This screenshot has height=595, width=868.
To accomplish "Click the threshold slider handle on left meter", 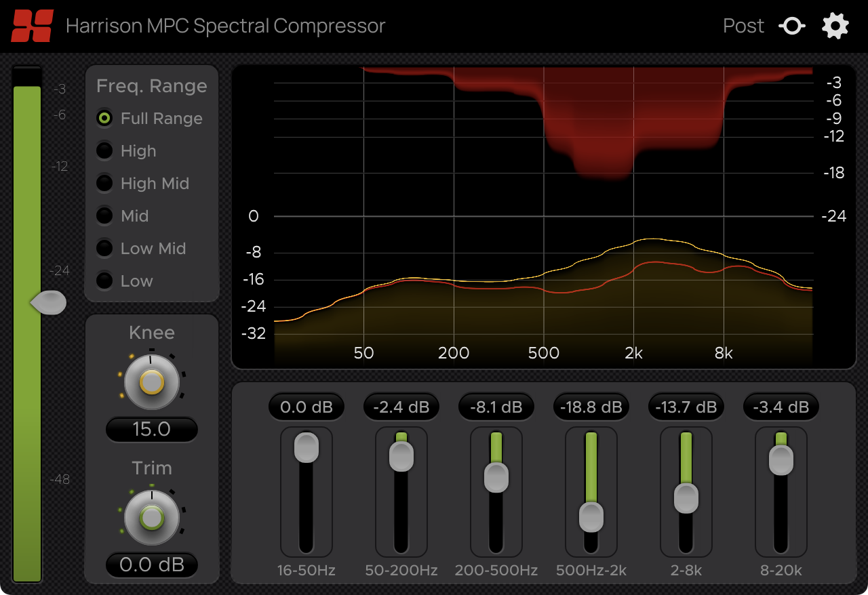I will click(x=49, y=303).
